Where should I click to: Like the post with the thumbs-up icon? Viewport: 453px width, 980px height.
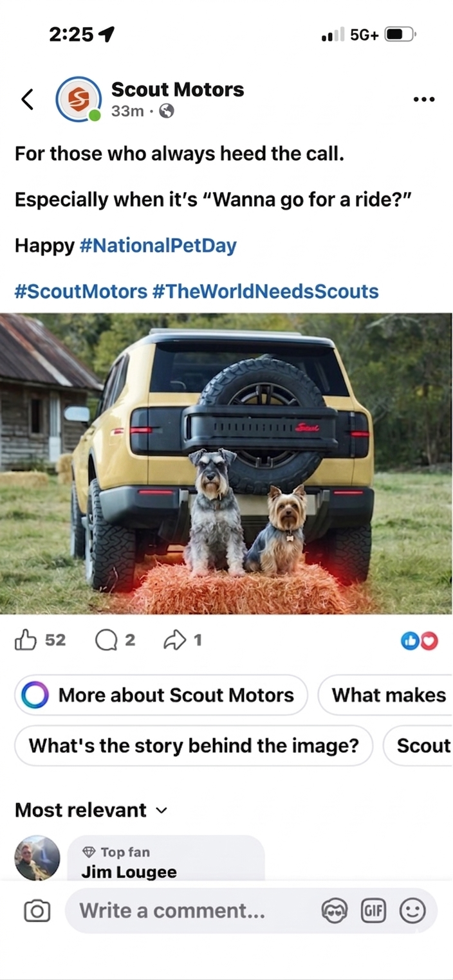coord(26,640)
